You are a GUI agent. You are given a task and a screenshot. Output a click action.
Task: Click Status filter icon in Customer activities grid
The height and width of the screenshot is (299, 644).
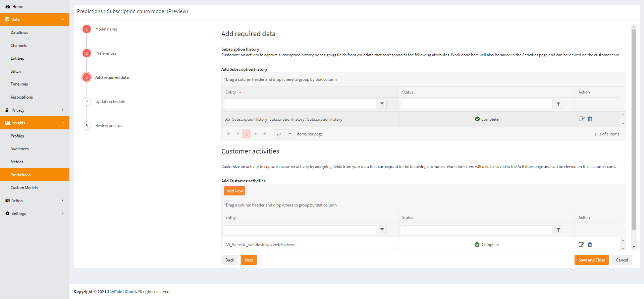pyautogui.click(x=558, y=230)
